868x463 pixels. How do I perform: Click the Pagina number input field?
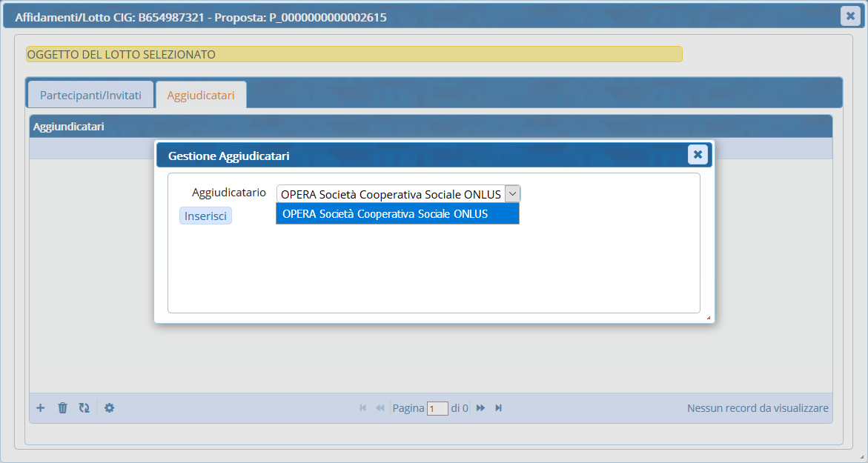pos(437,408)
